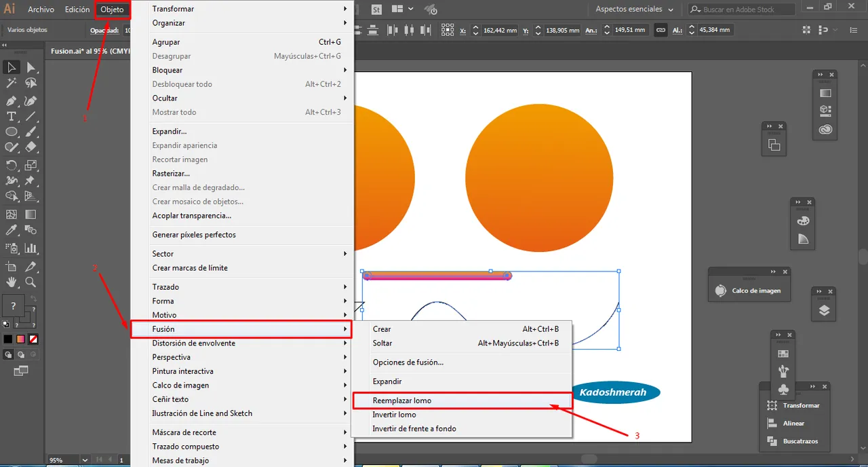Click the Buscar en Adobe Stock field
This screenshot has width=868, height=467.
point(746,10)
